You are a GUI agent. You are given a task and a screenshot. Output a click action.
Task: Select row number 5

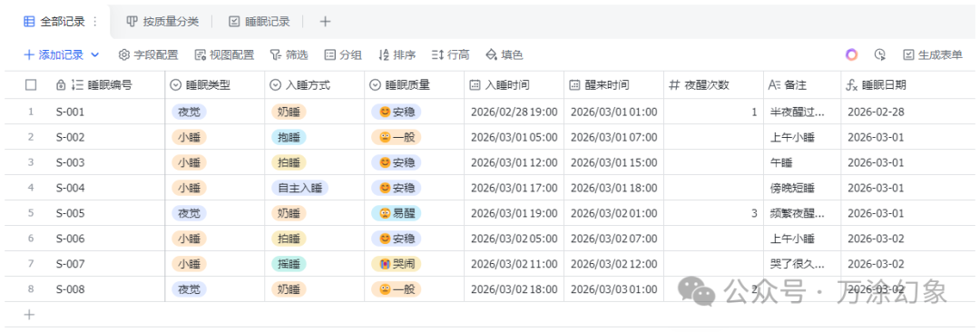[30, 213]
